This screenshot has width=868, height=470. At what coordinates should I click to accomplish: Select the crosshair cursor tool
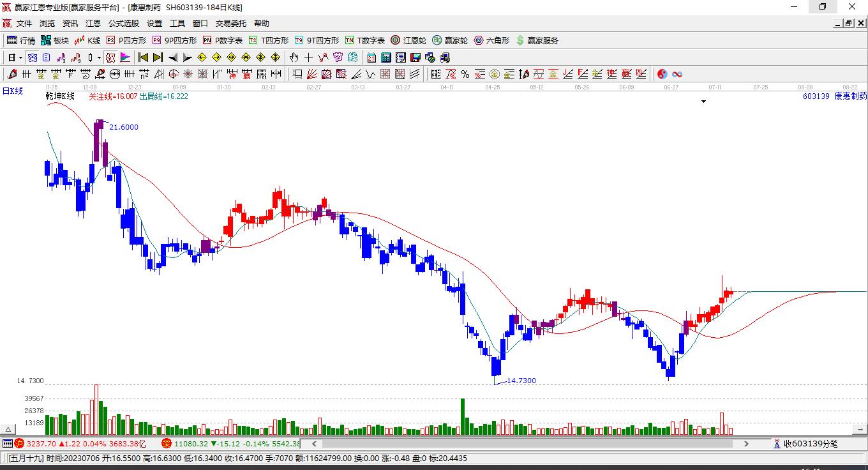[x=309, y=57]
